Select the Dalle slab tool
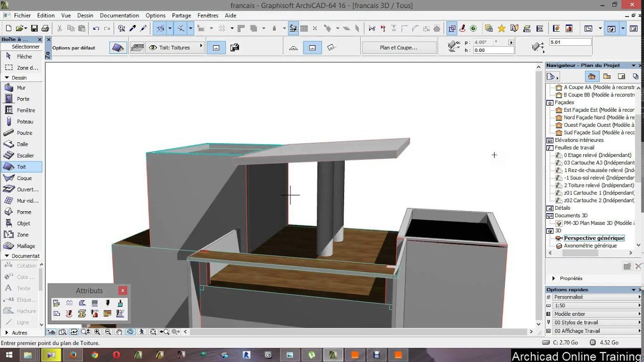 21,144
